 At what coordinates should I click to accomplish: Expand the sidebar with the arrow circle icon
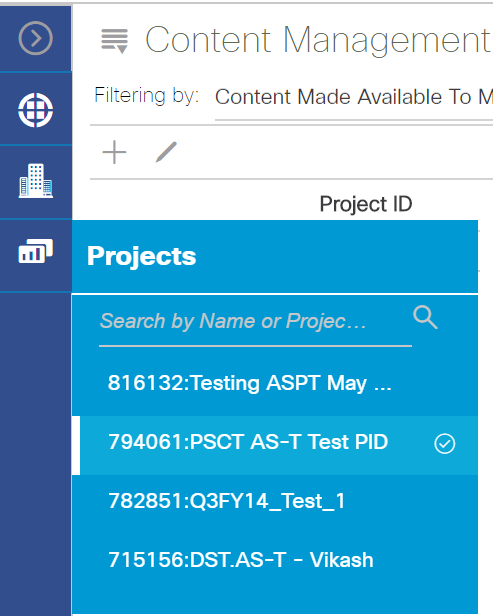[x=35, y=38]
